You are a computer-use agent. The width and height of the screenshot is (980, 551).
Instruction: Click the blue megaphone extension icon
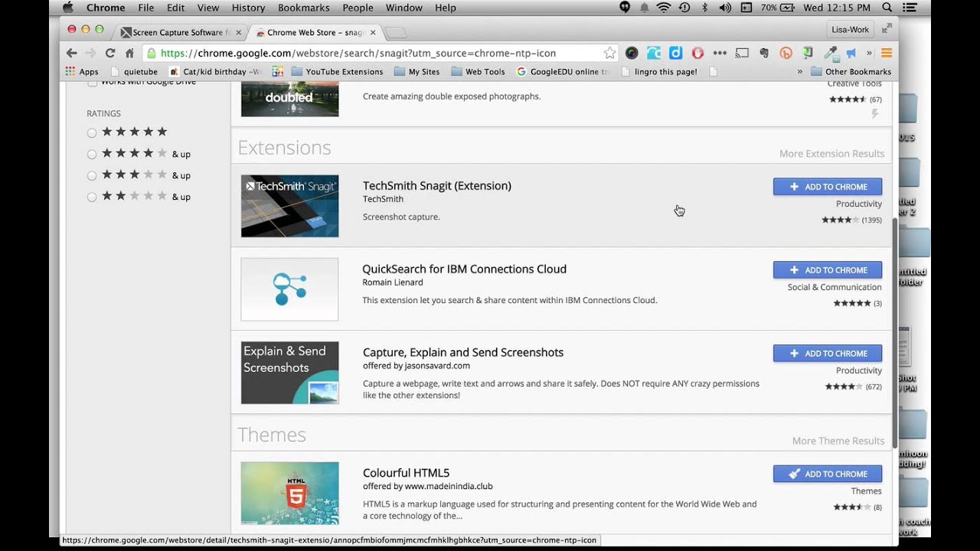[851, 53]
